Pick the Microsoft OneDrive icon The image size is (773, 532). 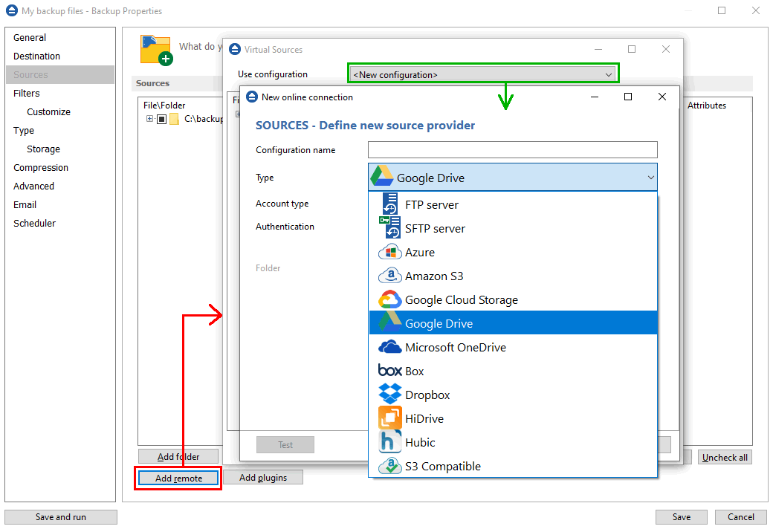pyautogui.click(x=390, y=347)
